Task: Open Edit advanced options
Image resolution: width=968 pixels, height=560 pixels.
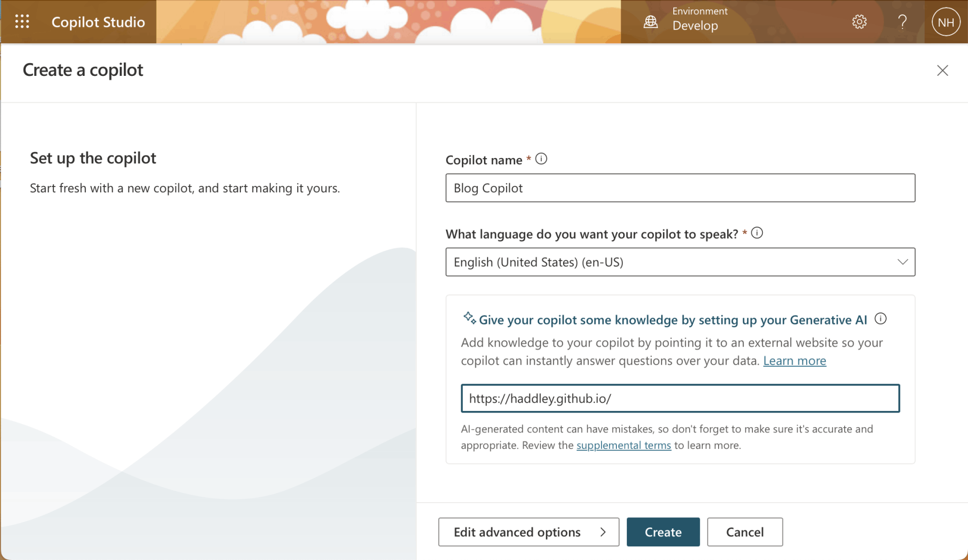Action: pyautogui.click(x=528, y=532)
